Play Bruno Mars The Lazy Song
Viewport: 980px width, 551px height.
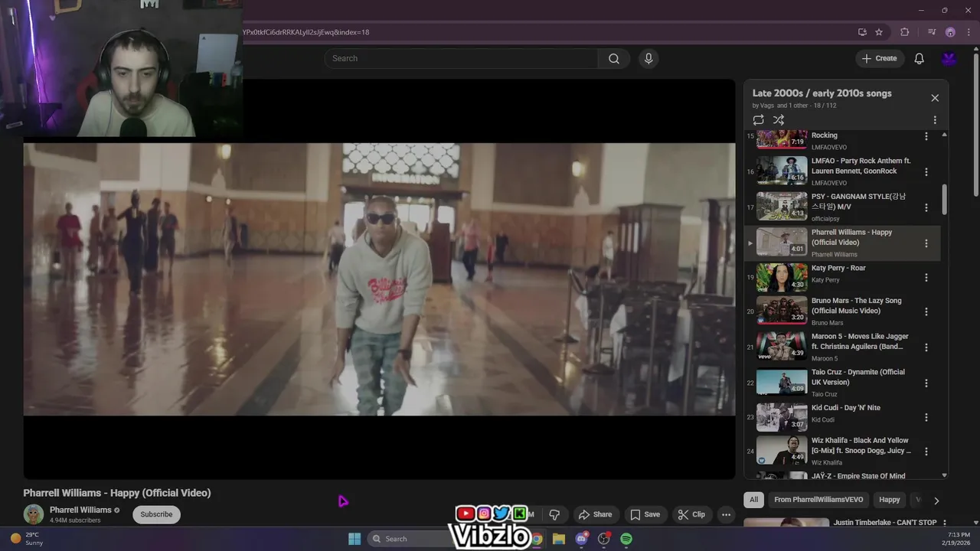(x=782, y=311)
